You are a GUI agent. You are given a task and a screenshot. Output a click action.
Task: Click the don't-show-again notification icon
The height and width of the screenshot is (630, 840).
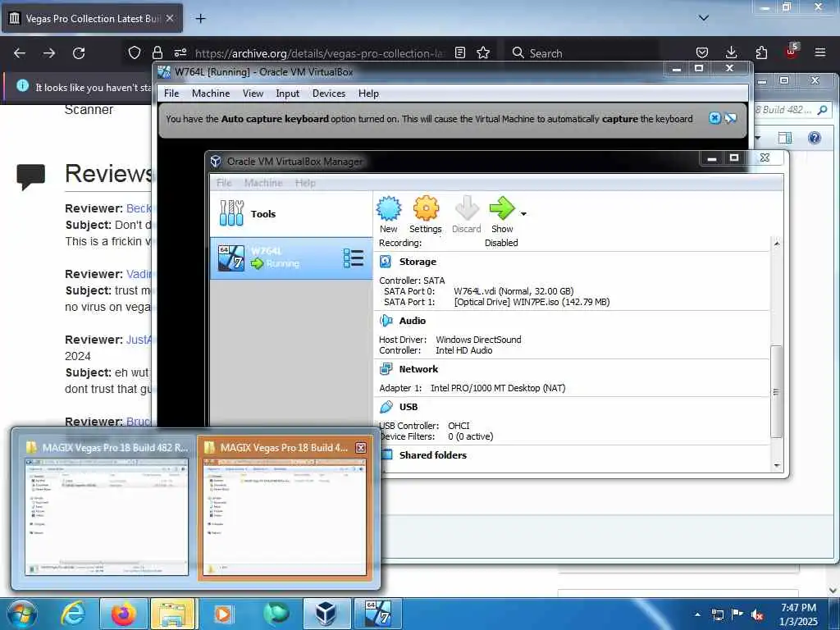tap(731, 118)
